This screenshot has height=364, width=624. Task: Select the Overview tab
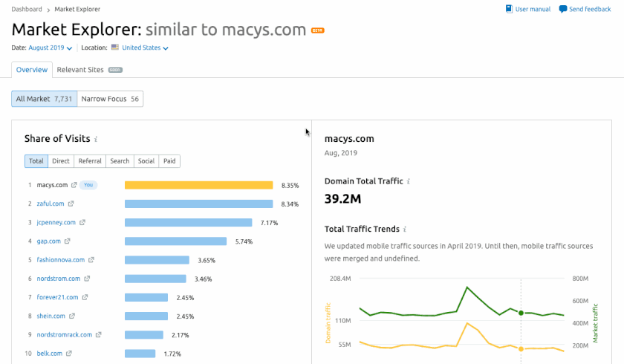pos(32,70)
